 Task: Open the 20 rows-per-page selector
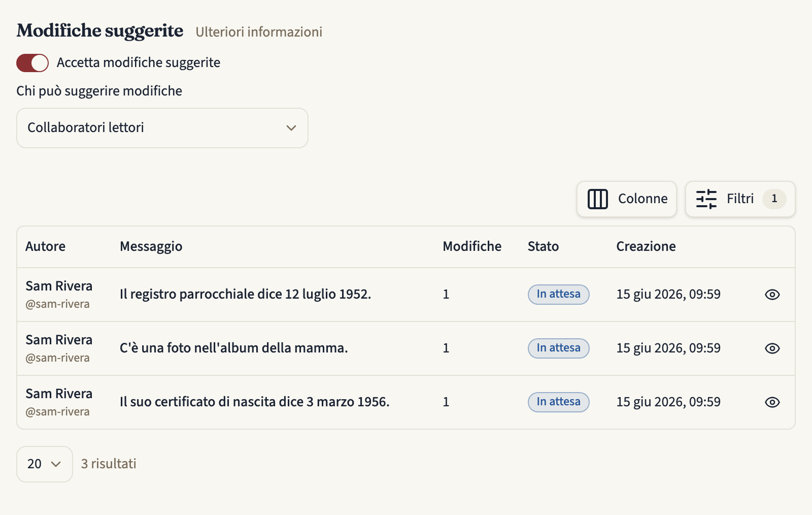(45, 464)
